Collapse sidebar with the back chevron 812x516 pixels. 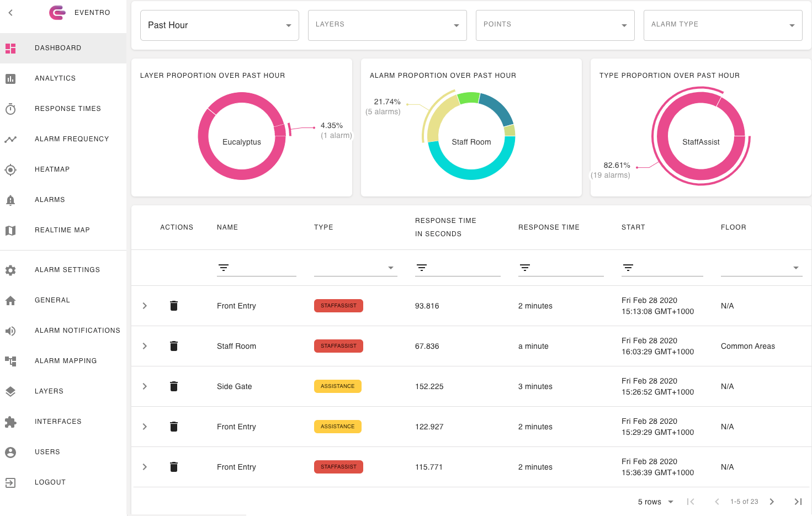click(10, 12)
